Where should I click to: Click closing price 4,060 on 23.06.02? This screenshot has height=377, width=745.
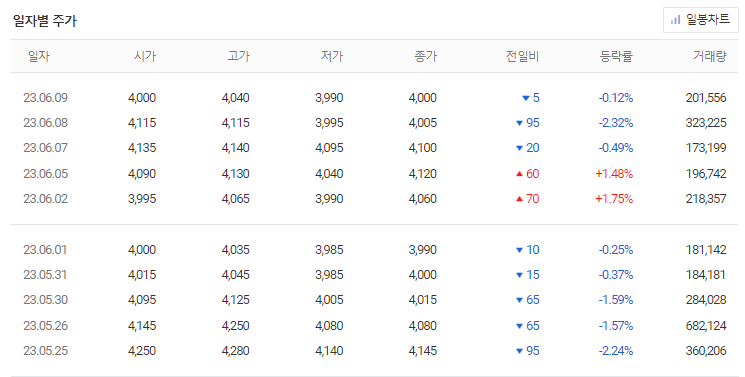[423, 199]
